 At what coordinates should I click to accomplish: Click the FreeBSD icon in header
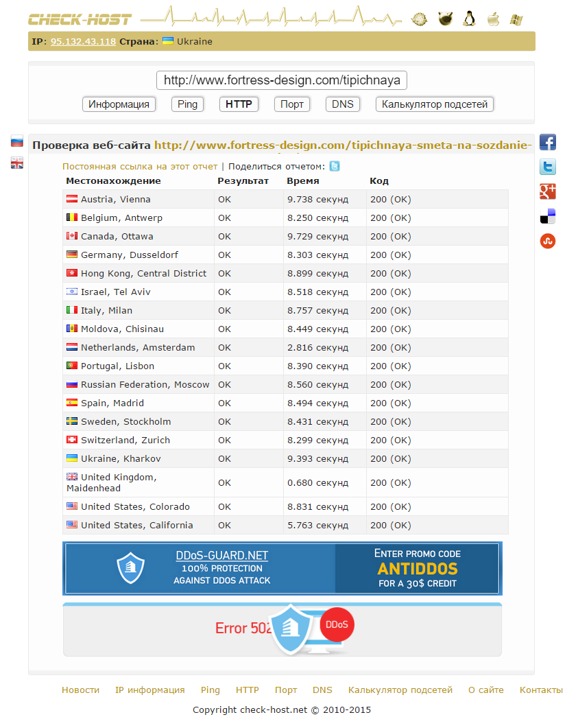(446, 19)
